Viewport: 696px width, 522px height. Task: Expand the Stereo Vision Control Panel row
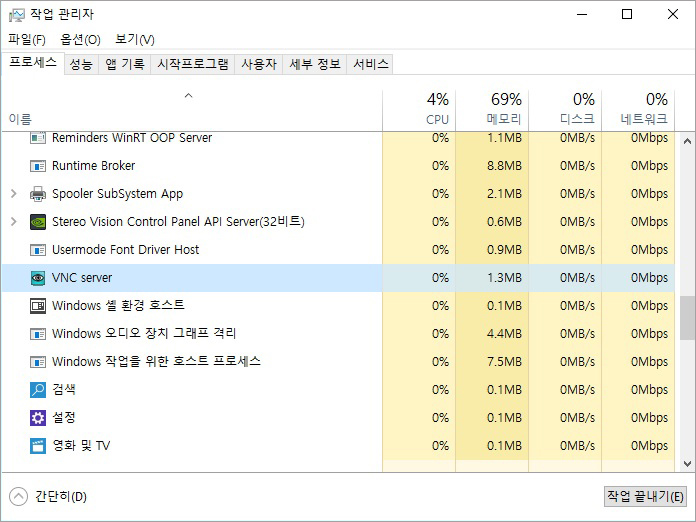[14, 221]
